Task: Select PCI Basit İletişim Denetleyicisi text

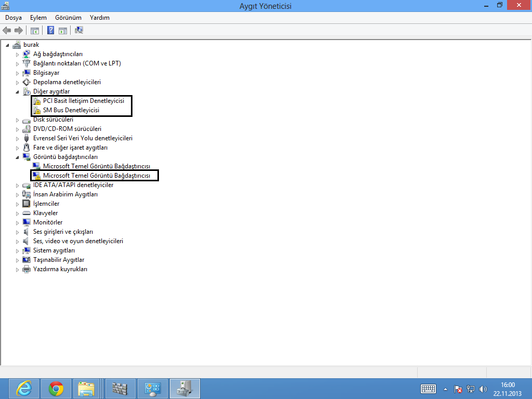Action: pyautogui.click(x=84, y=101)
